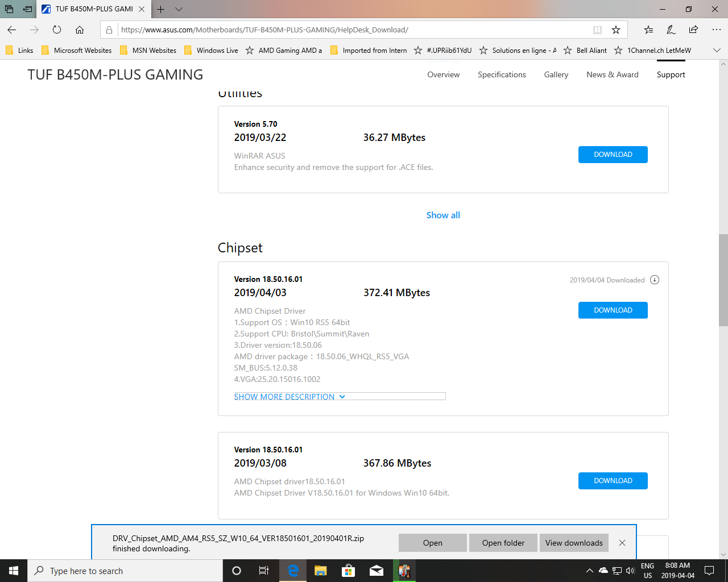Show tabs you've set aside
The width and height of the screenshot is (728, 582).
point(9,9)
